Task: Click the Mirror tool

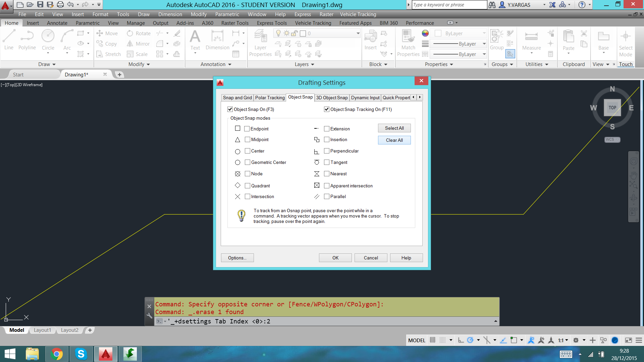Action: (138, 44)
